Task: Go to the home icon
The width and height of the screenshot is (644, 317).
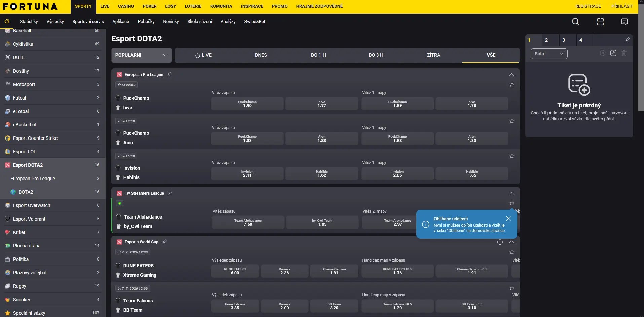Action: coord(7,21)
